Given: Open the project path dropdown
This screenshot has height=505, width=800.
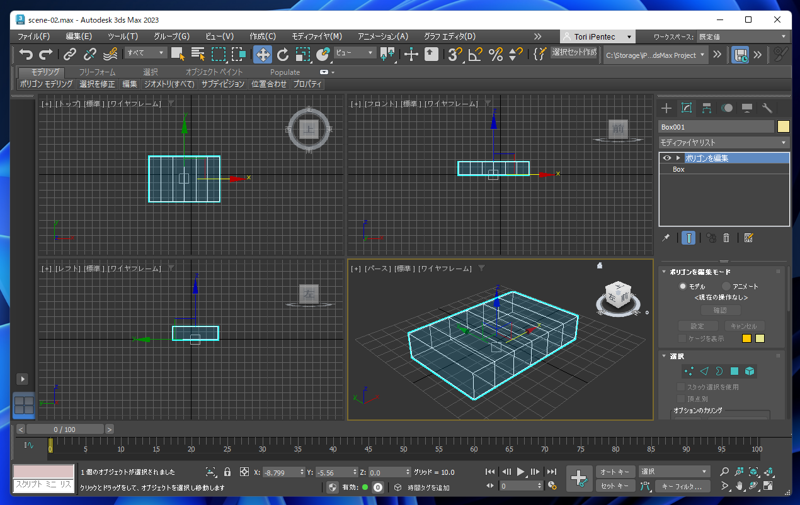Looking at the screenshot, I should [x=656, y=55].
